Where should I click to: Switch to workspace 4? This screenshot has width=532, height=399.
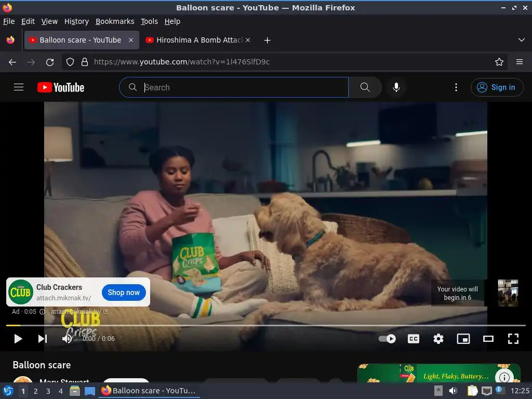pos(61,391)
